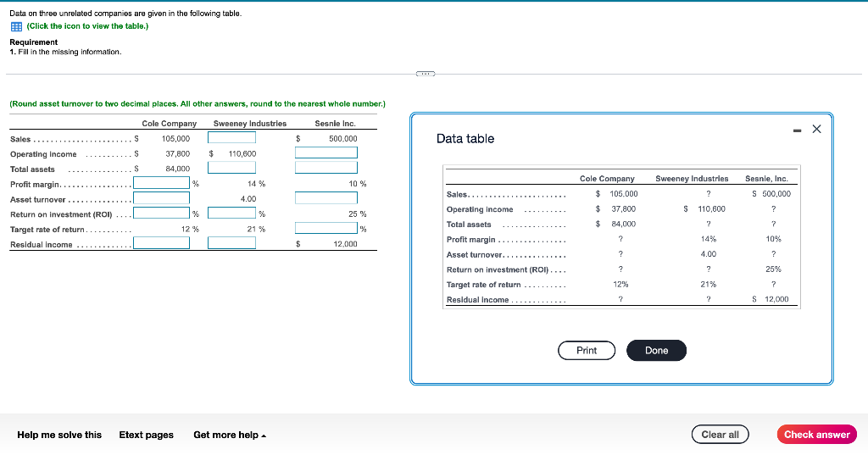The height and width of the screenshot is (455, 868).
Task: Select Sweeney Industries Total assets input field
Action: coord(232,167)
